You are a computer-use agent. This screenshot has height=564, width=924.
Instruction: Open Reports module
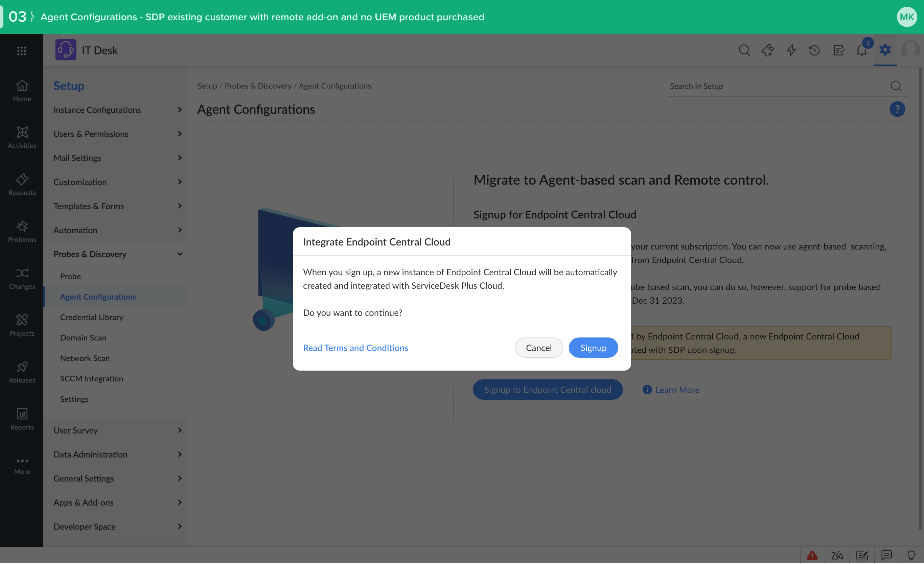(22, 419)
